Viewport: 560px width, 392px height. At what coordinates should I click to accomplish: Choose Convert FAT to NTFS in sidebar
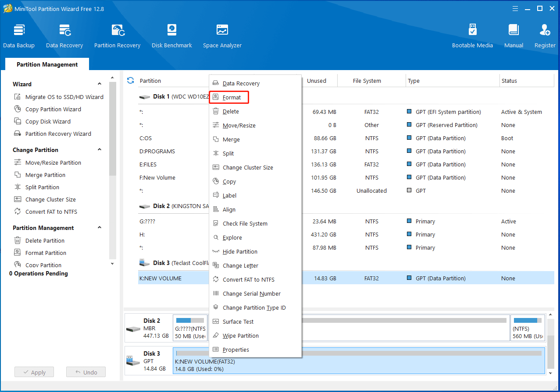coord(45,212)
